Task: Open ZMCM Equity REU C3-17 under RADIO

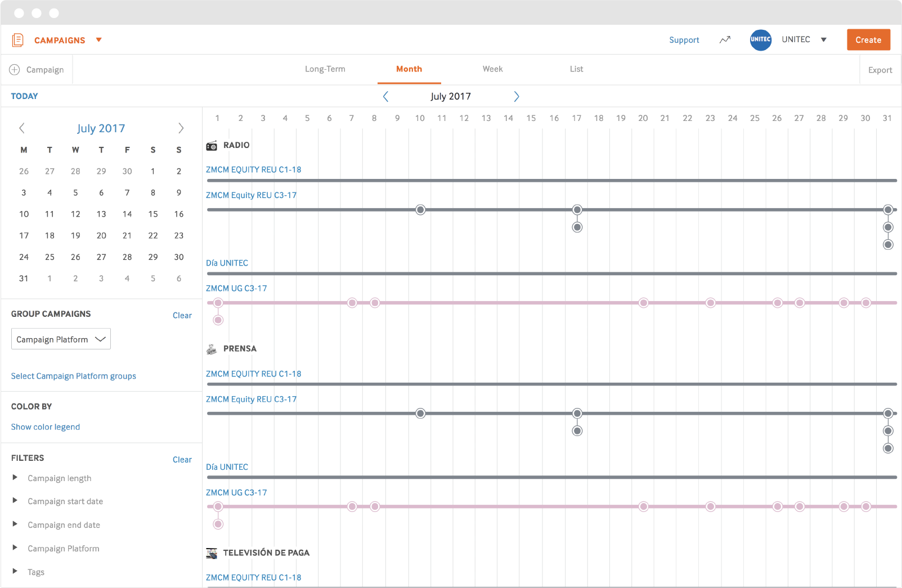Action: tap(251, 195)
